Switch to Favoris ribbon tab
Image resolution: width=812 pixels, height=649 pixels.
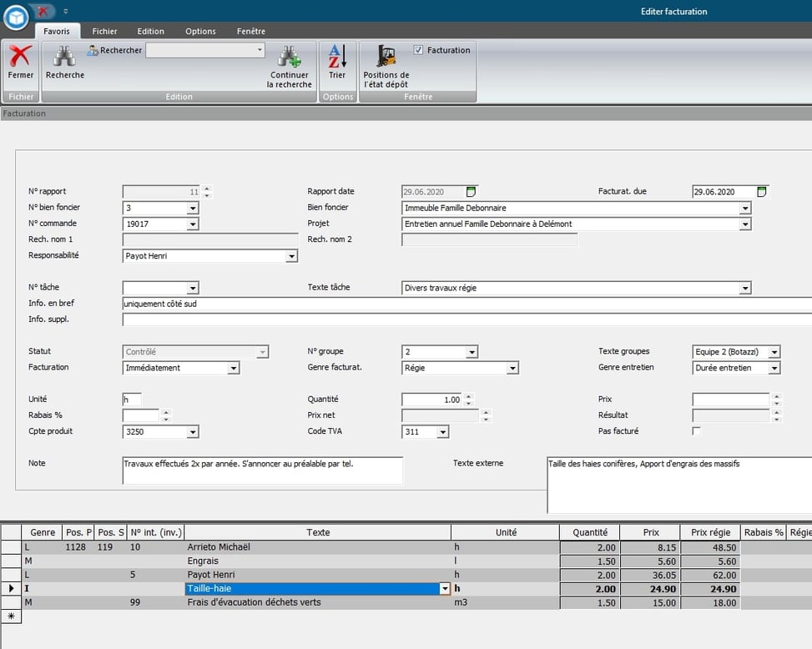[x=57, y=31]
